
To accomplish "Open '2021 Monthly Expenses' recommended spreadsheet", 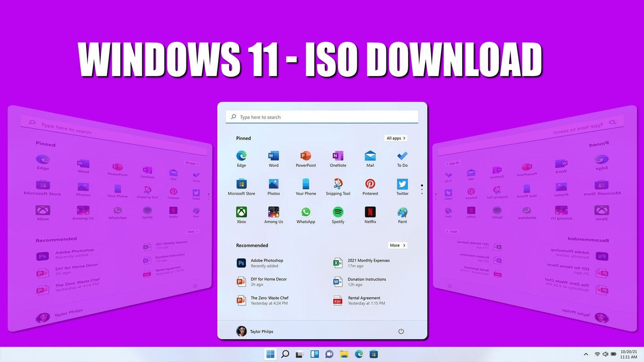I will 361,263.
